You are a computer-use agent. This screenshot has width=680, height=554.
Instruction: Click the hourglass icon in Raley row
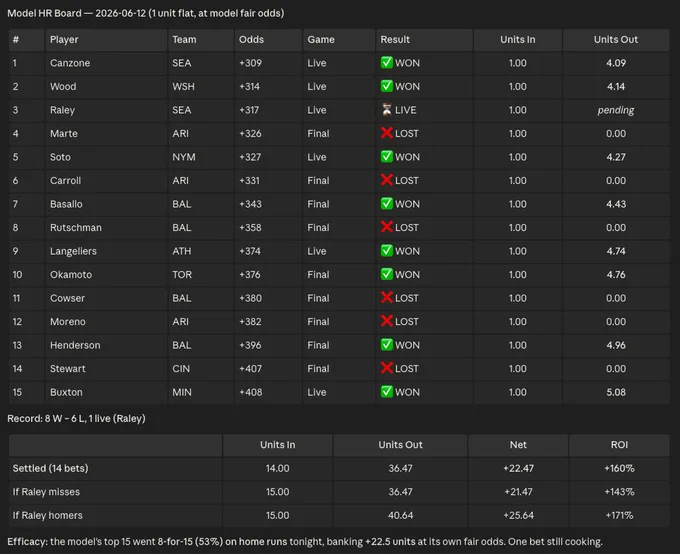coord(387,110)
